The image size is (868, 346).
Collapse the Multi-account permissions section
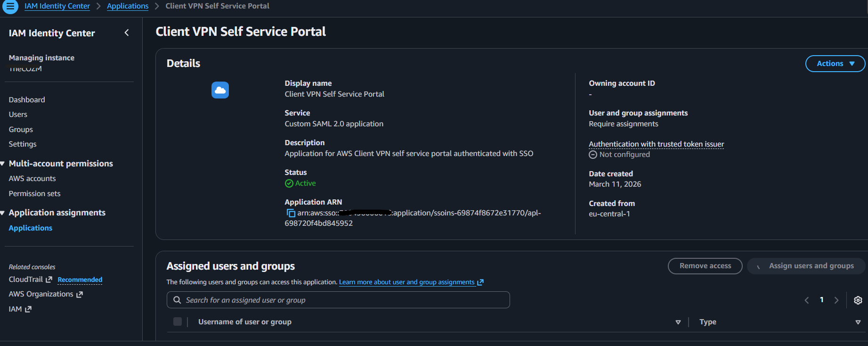[3, 164]
